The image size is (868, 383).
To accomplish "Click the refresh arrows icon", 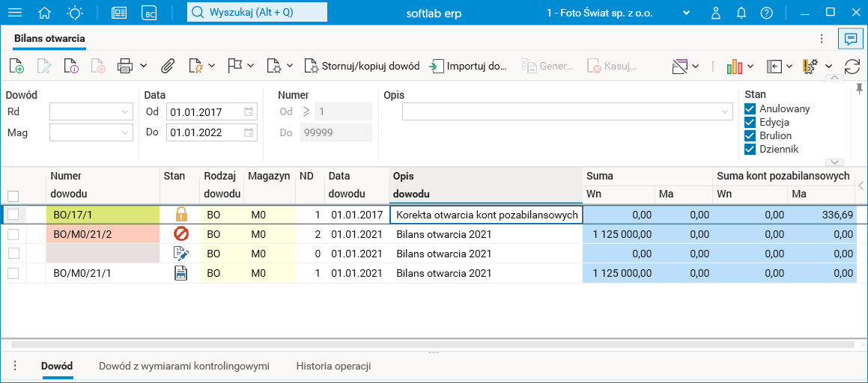I will tap(852, 66).
